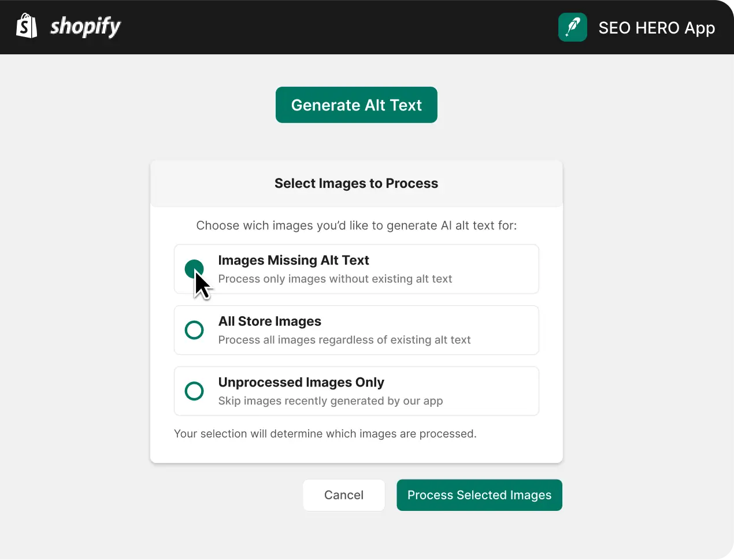Screen dimensions: 734x560
Task: Cancel the image selection dialog
Action: pyautogui.click(x=344, y=495)
